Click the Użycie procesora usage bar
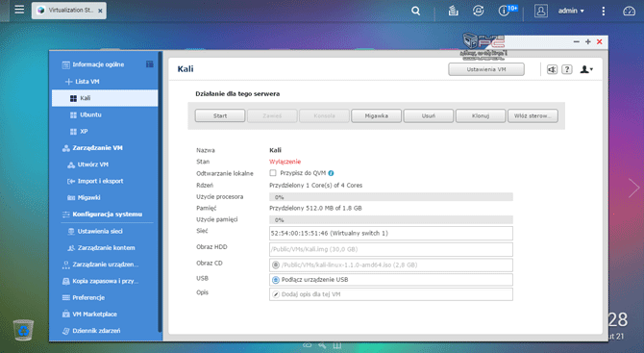Image resolution: width=644 pixels, height=353 pixels. click(x=391, y=197)
